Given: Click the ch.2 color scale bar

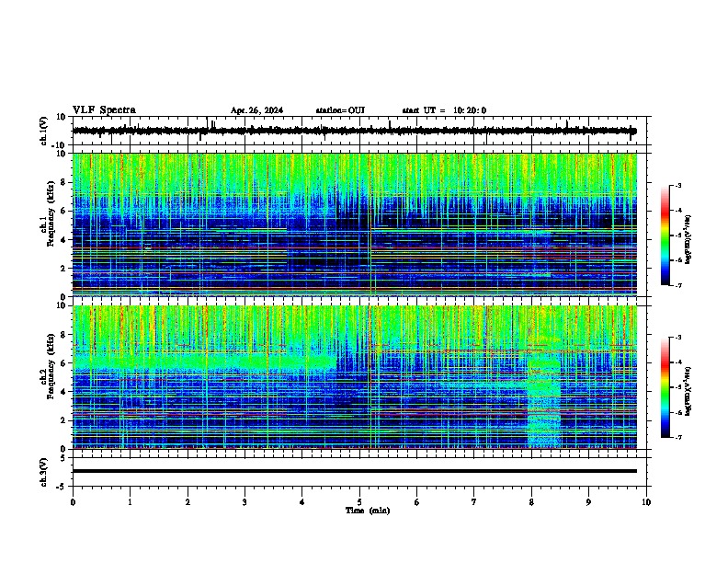Looking at the screenshot, I should (665, 387).
